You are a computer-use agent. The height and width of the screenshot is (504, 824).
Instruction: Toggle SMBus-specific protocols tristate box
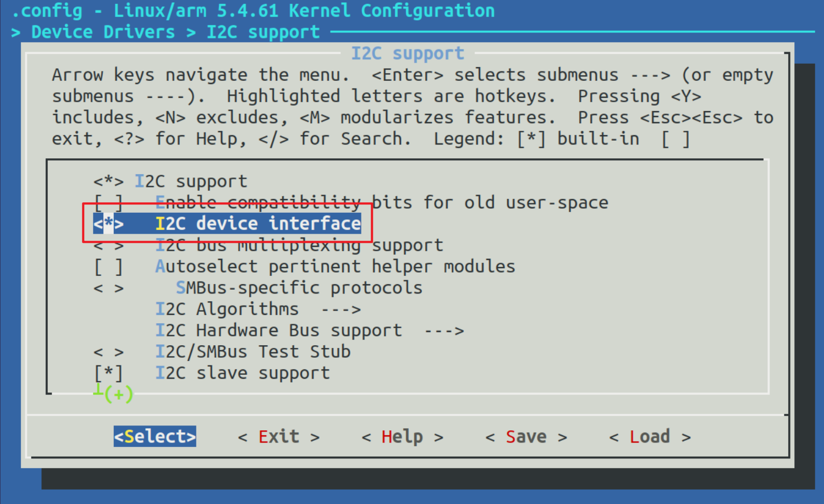(x=108, y=288)
